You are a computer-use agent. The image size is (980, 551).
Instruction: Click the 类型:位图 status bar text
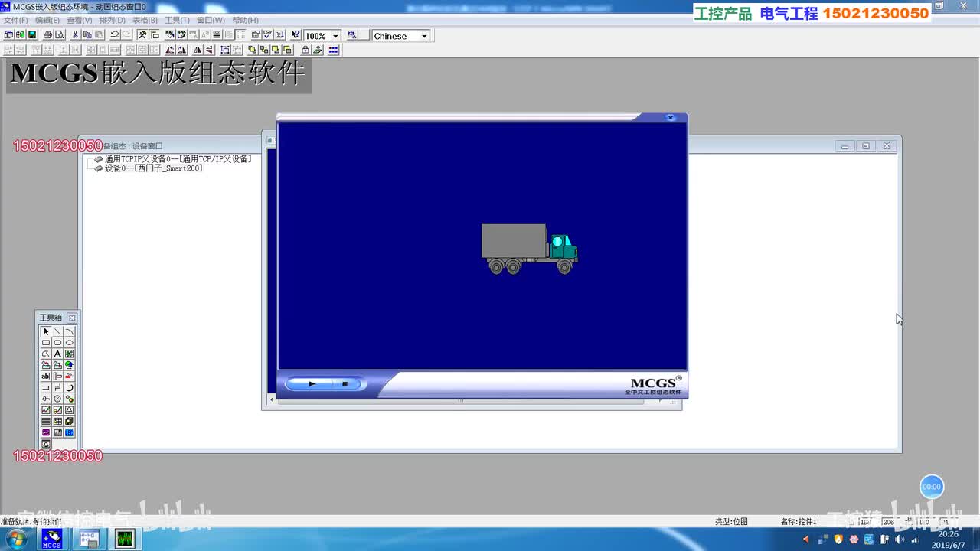(x=731, y=522)
